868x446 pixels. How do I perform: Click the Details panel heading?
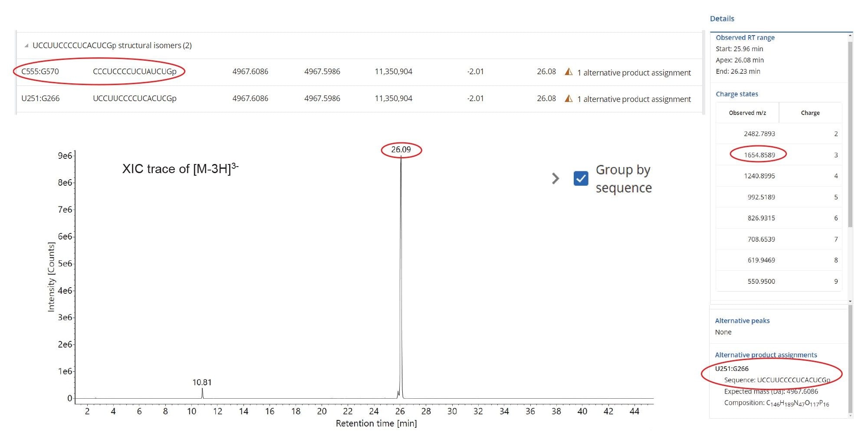point(722,19)
